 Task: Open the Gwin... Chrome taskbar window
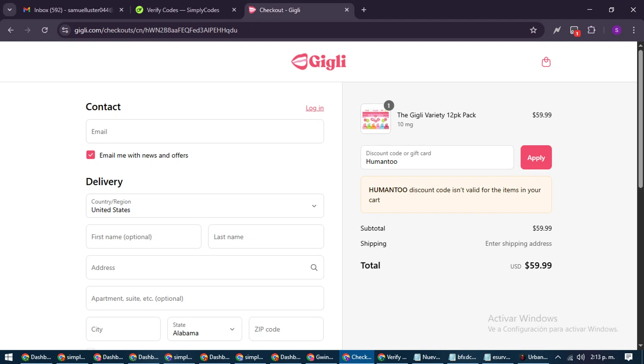(x=321, y=357)
